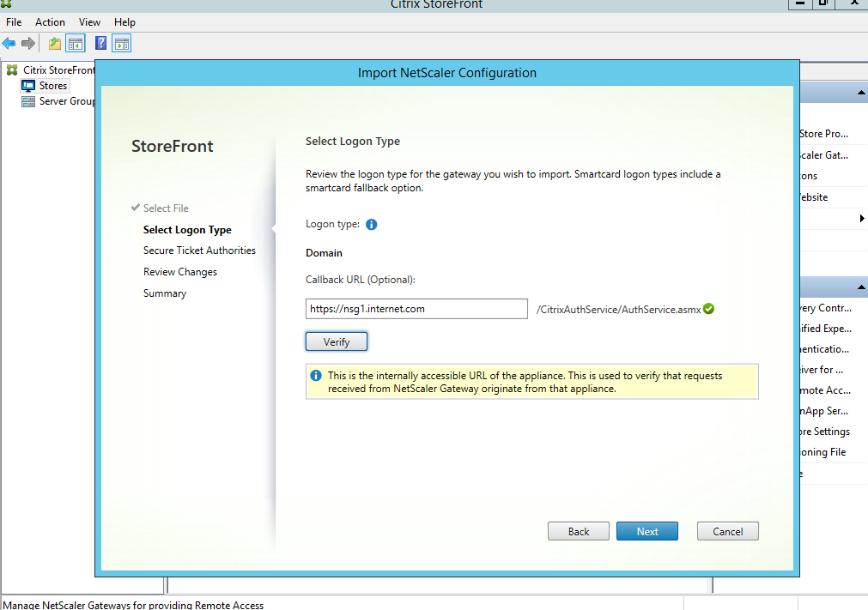The width and height of the screenshot is (868, 610).
Task: Open the Help question mark toolbar icon
Action: click(101, 43)
